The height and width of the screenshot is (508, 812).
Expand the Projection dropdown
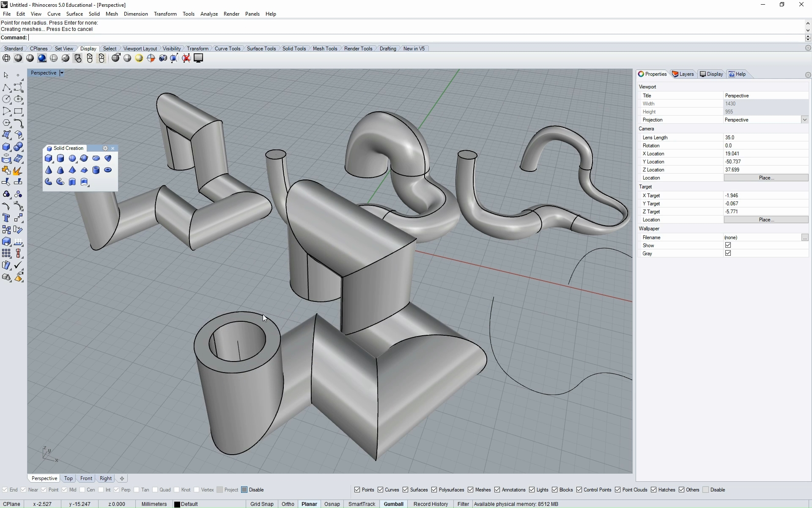[x=804, y=120]
